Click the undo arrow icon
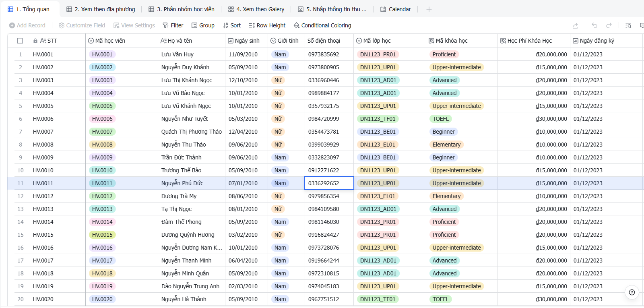 (594, 25)
